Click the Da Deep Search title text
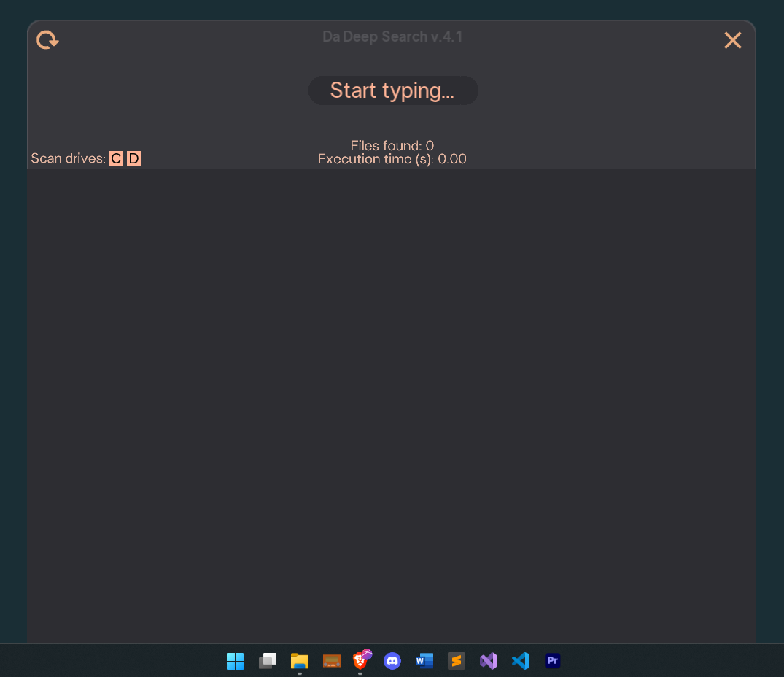Image resolution: width=784 pixels, height=677 pixels. click(x=392, y=36)
